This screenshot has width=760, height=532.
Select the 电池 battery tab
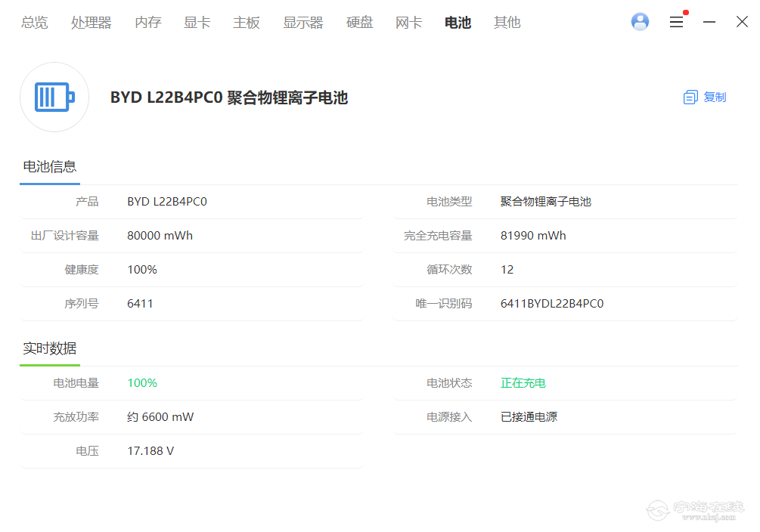click(458, 22)
